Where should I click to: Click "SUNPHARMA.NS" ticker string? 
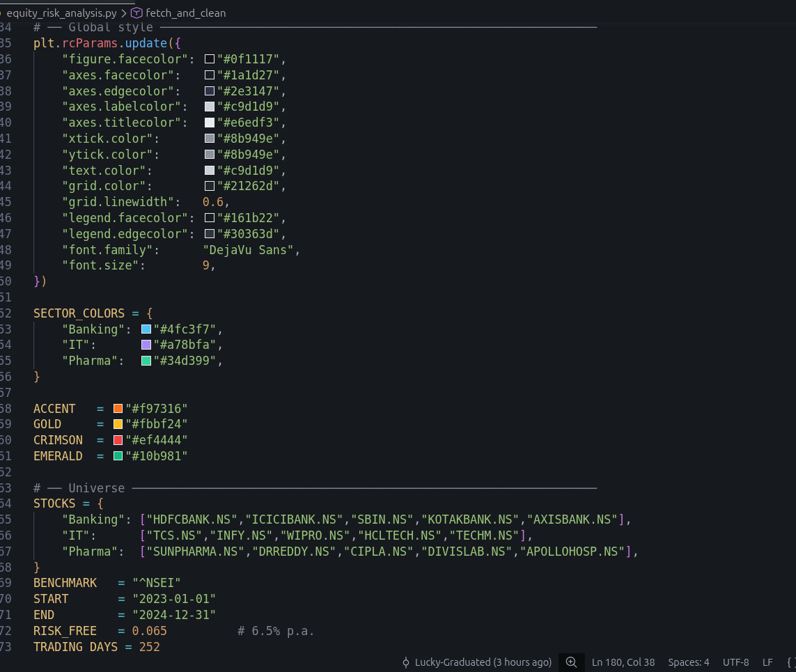pyautogui.click(x=196, y=552)
